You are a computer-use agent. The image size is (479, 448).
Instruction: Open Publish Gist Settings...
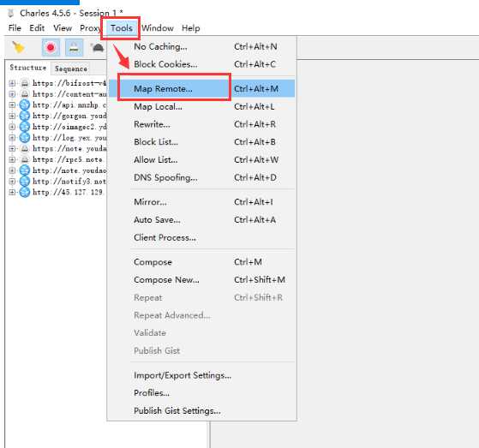201,411
